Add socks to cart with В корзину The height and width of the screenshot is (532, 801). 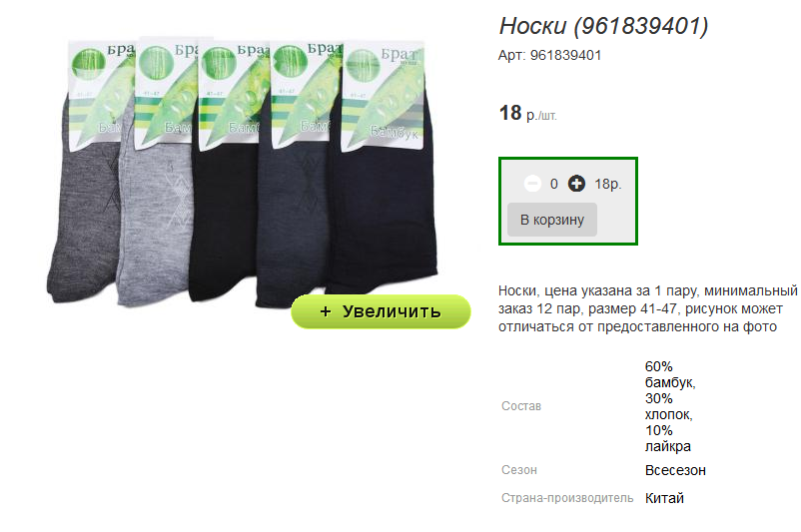(x=552, y=220)
